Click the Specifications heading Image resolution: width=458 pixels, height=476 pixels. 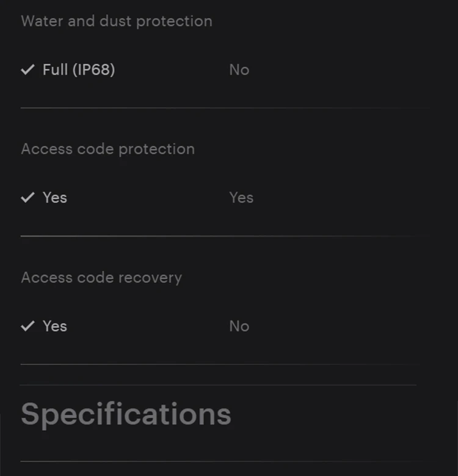126,414
